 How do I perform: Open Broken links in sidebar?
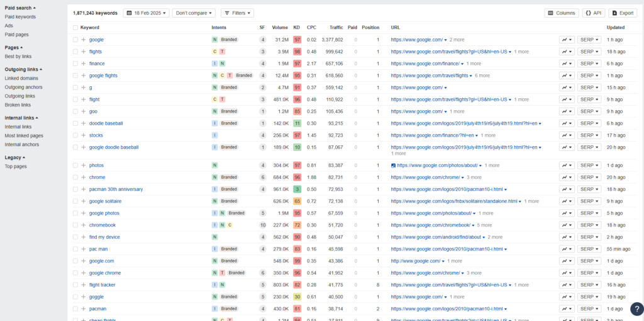click(18, 105)
